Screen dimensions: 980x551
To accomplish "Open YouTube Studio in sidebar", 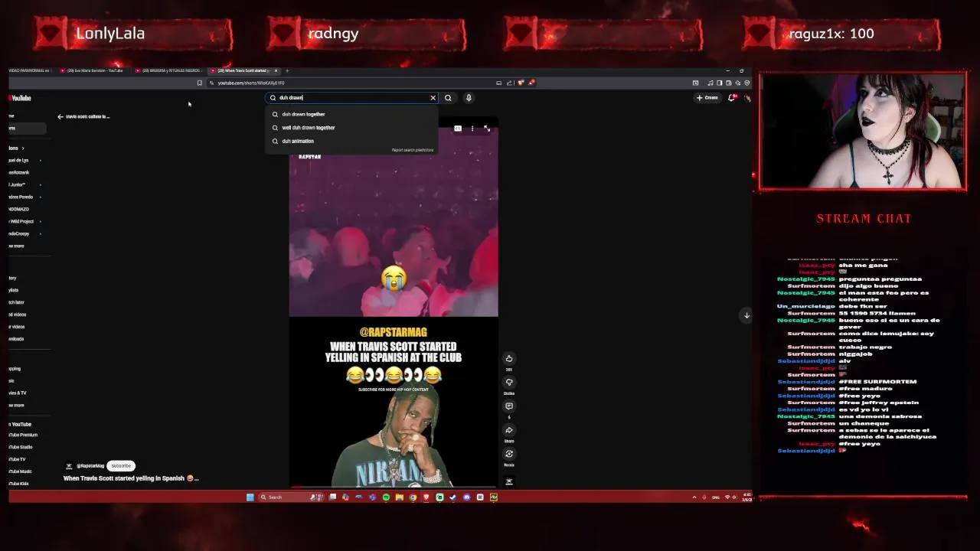I will 21,447.
